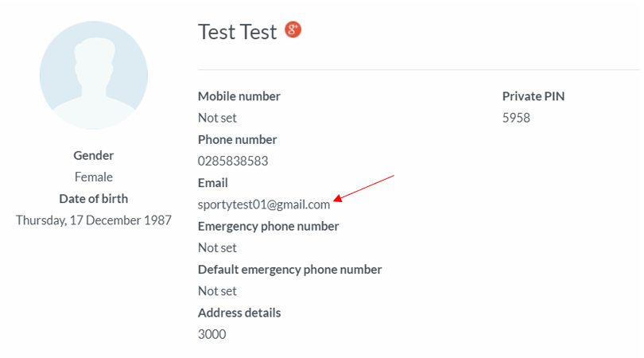Click the Address details label

(x=239, y=313)
